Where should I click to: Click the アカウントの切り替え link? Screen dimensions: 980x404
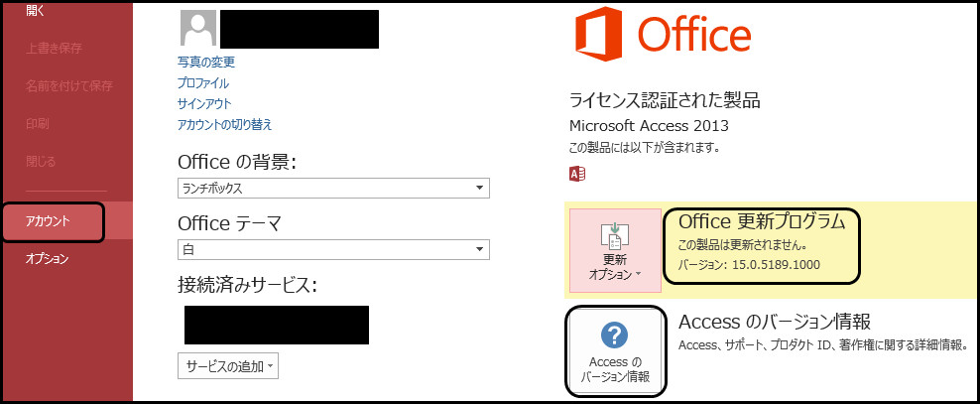coord(224,124)
